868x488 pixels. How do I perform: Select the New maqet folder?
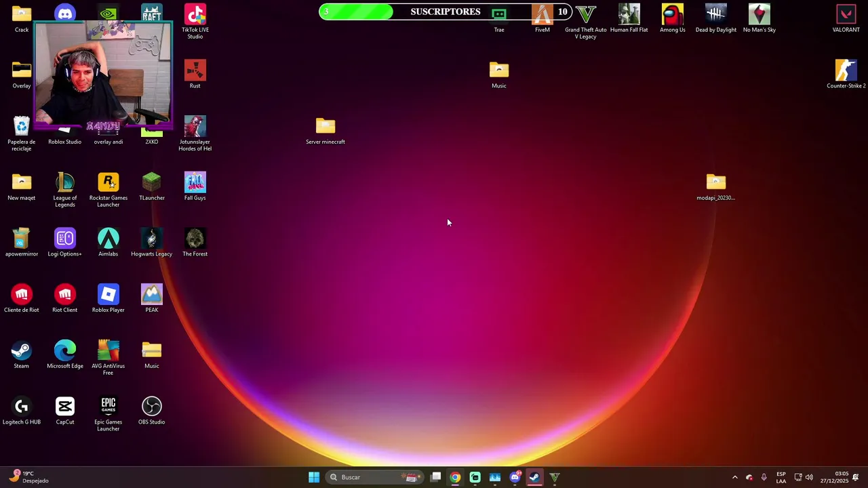tap(22, 186)
